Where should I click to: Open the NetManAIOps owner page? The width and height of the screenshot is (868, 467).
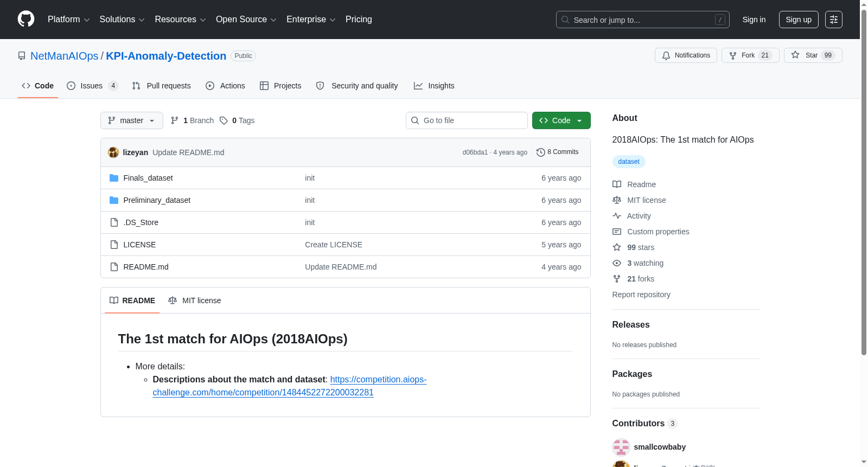tap(65, 56)
